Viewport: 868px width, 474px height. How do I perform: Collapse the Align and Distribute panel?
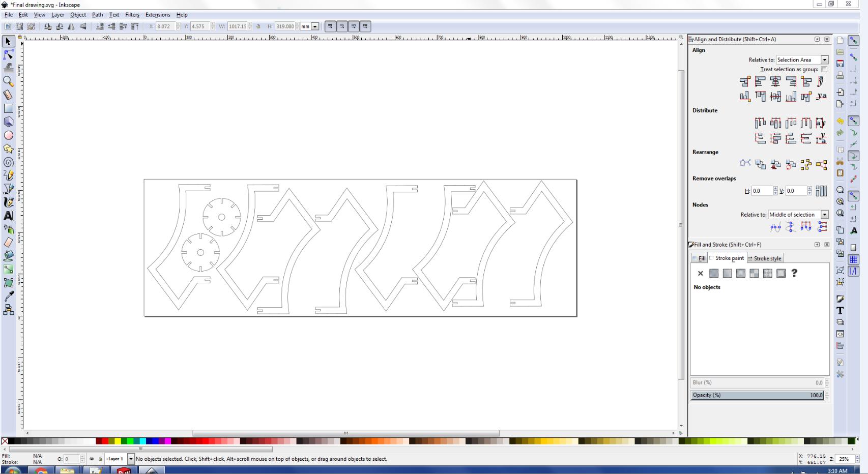click(x=817, y=39)
